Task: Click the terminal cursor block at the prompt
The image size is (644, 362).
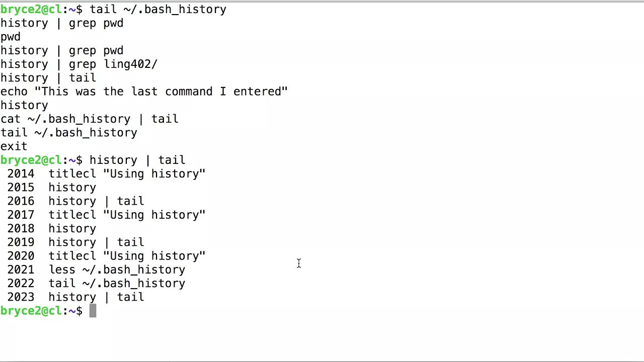Action: (x=93, y=311)
